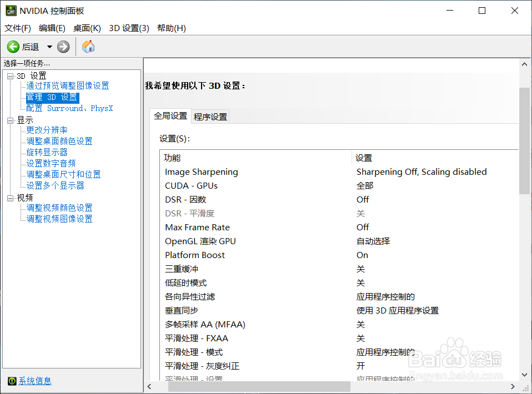The width and height of the screenshot is (532, 394).
Task: Open 设置数字音频 task
Action: click(x=51, y=164)
